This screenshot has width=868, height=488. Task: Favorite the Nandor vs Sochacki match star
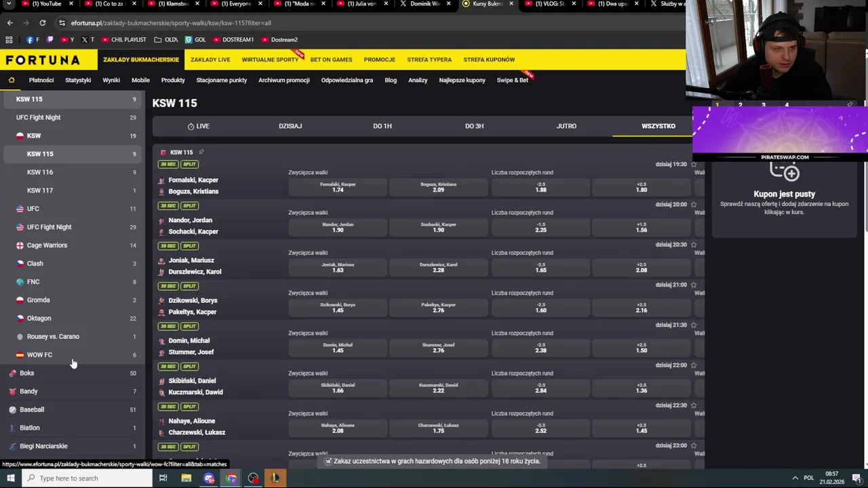click(693, 204)
